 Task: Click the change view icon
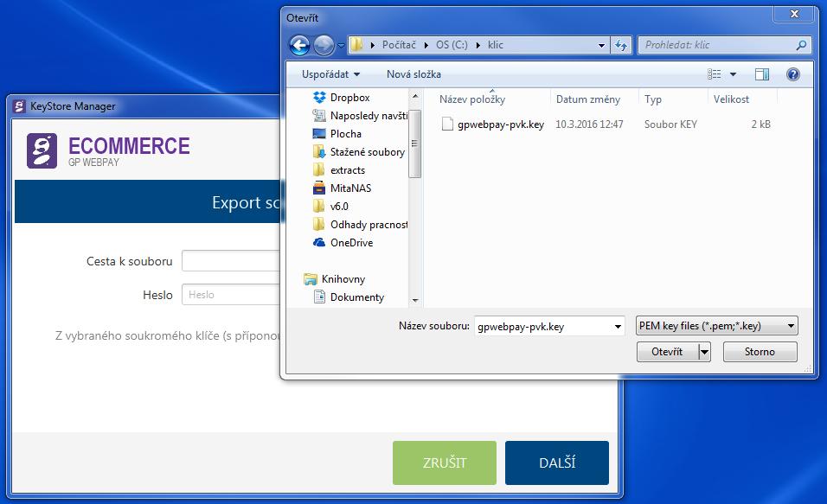click(x=715, y=74)
